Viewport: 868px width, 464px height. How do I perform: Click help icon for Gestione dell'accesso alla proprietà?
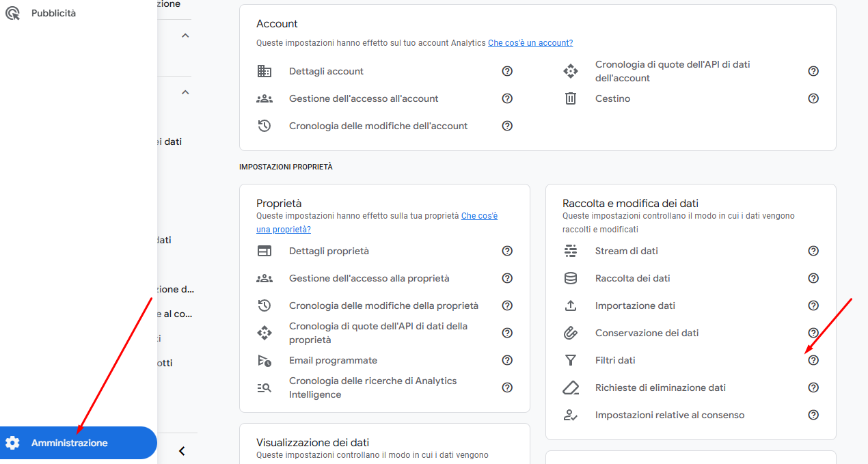[x=507, y=278]
